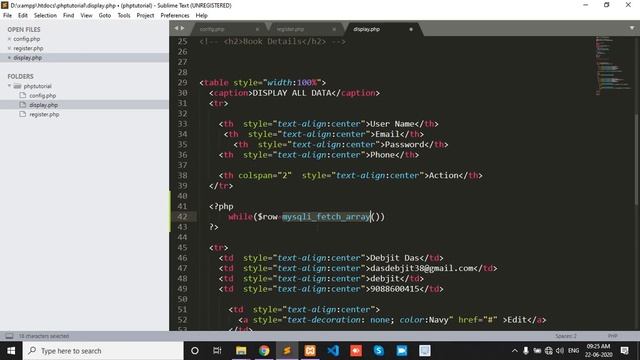Screen dimensions: 640x360
Task: Select config.php under Open Files
Action: tap(27, 39)
